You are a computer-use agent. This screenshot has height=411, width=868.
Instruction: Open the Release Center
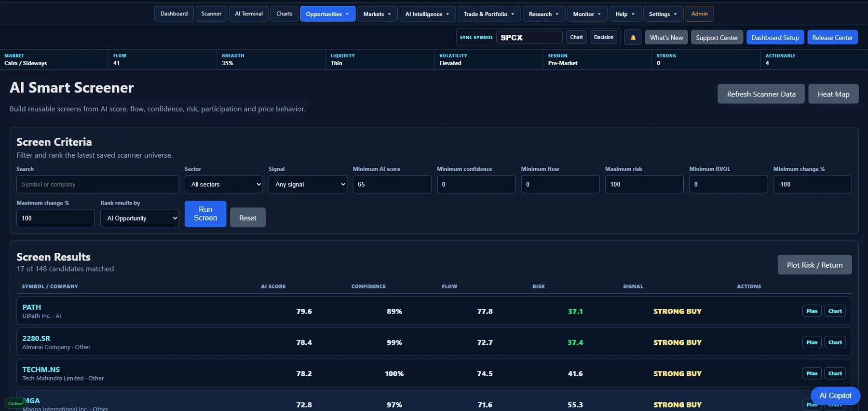(x=832, y=37)
